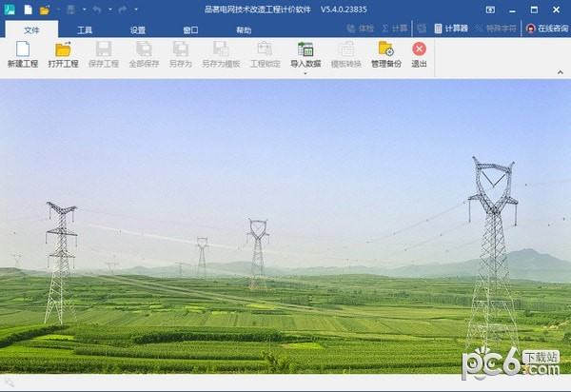This screenshot has width=571, height=392.
Task: Click quick-access save icon in title bar
Action: (x=71, y=10)
